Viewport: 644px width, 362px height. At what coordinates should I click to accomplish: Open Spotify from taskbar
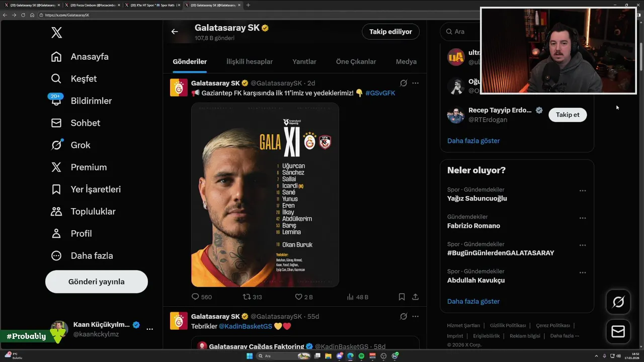tap(361, 356)
